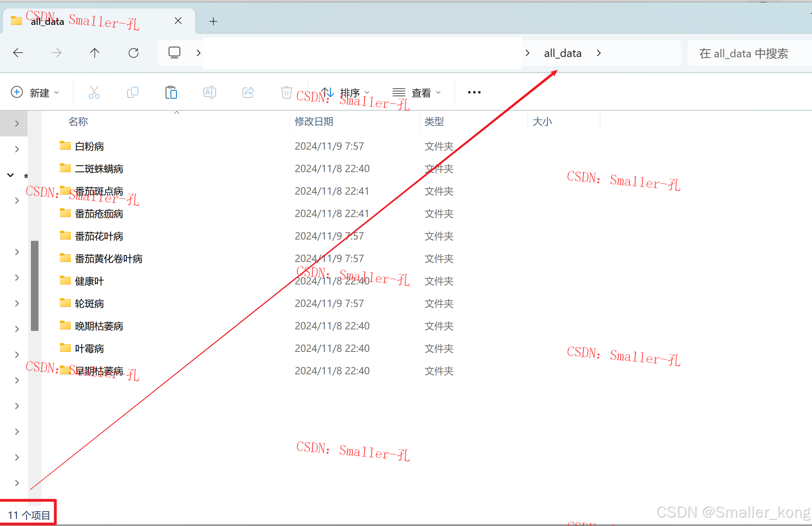This screenshot has height=526, width=812.
Task: Click the Rename icon
Action: [x=210, y=93]
